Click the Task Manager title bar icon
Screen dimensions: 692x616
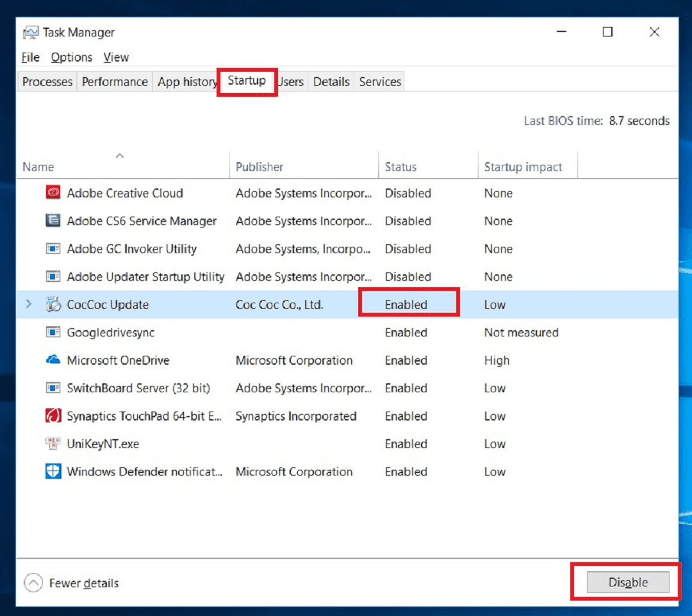(30, 33)
